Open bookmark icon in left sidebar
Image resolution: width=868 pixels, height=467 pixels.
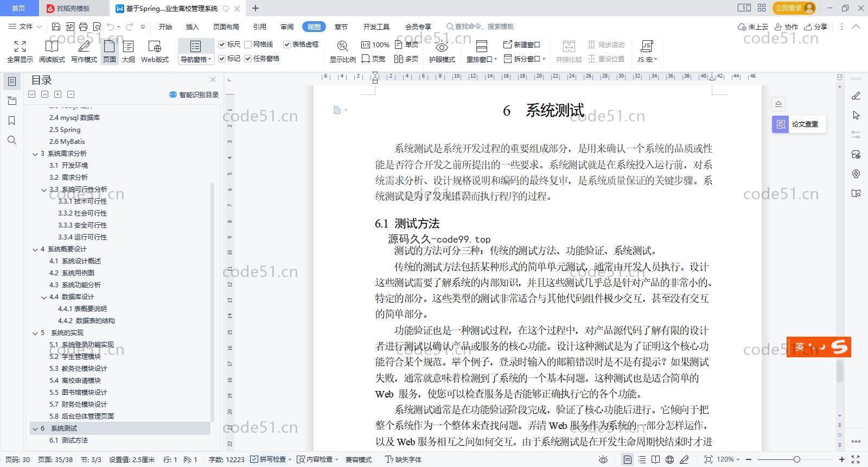pos(12,121)
